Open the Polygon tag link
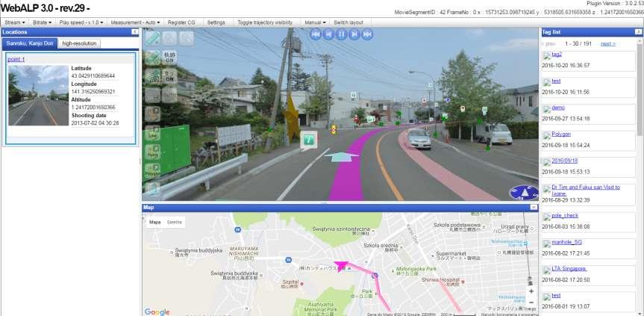 pos(561,134)
